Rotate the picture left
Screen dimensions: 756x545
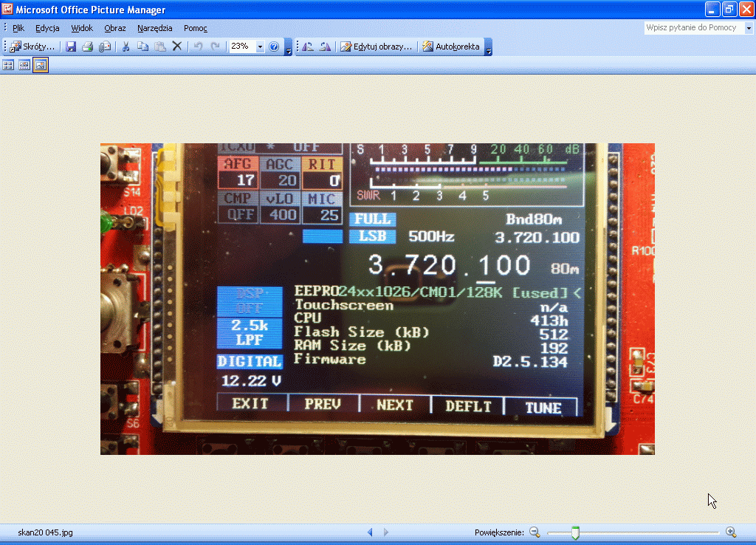pos(308,47)
